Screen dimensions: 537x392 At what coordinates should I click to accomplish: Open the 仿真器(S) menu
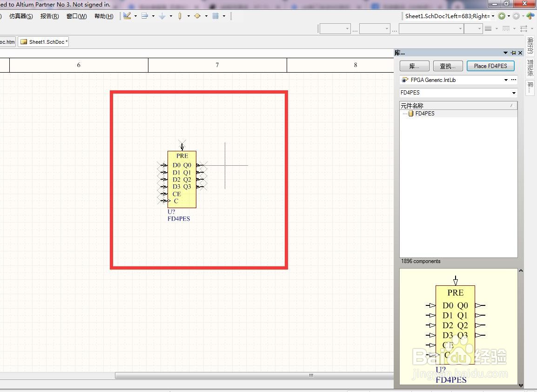click(21, 16)
